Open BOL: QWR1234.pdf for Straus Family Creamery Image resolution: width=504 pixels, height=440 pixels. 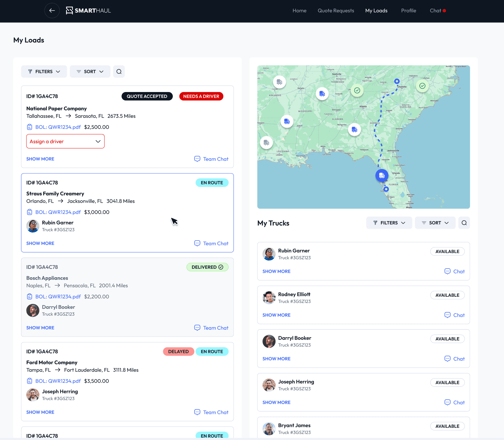(58, 212)
